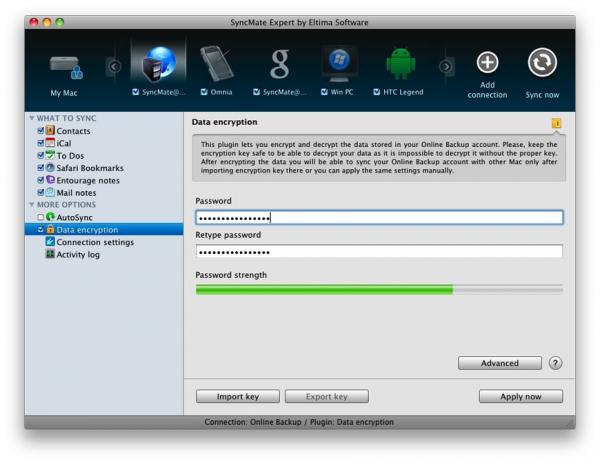This screenshot has height=463, width=600.
Task: Click the Data encryption padlock icon
Action: [x=50, y=229]
